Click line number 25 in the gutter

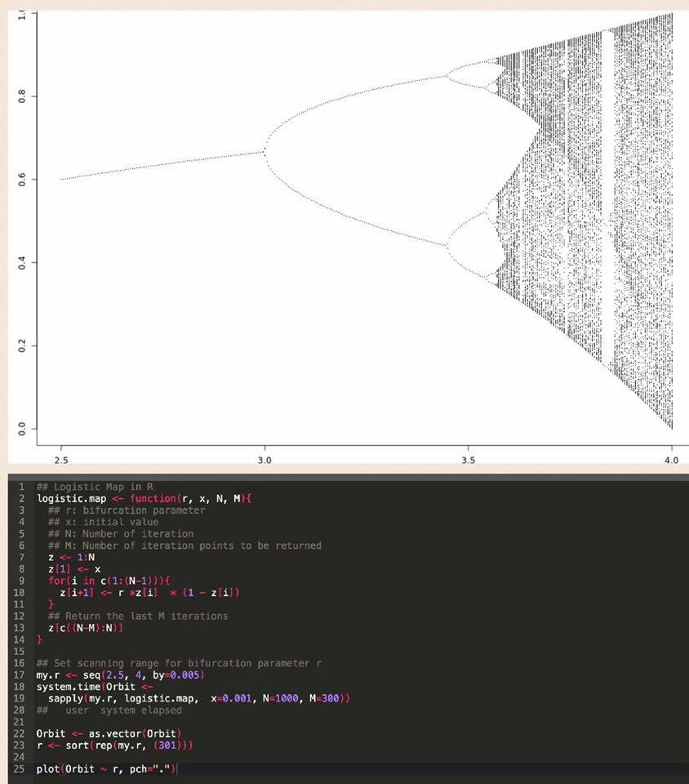23,769
